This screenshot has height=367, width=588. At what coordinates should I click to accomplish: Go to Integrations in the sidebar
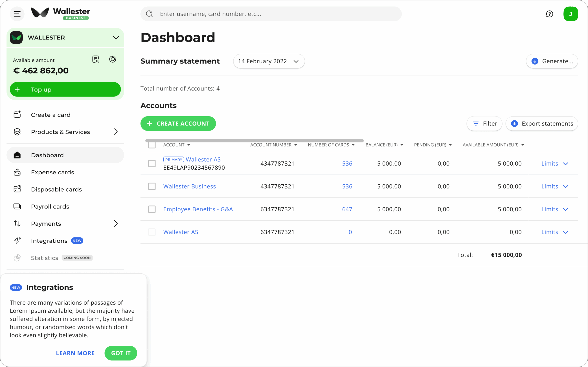click(49, 241)
